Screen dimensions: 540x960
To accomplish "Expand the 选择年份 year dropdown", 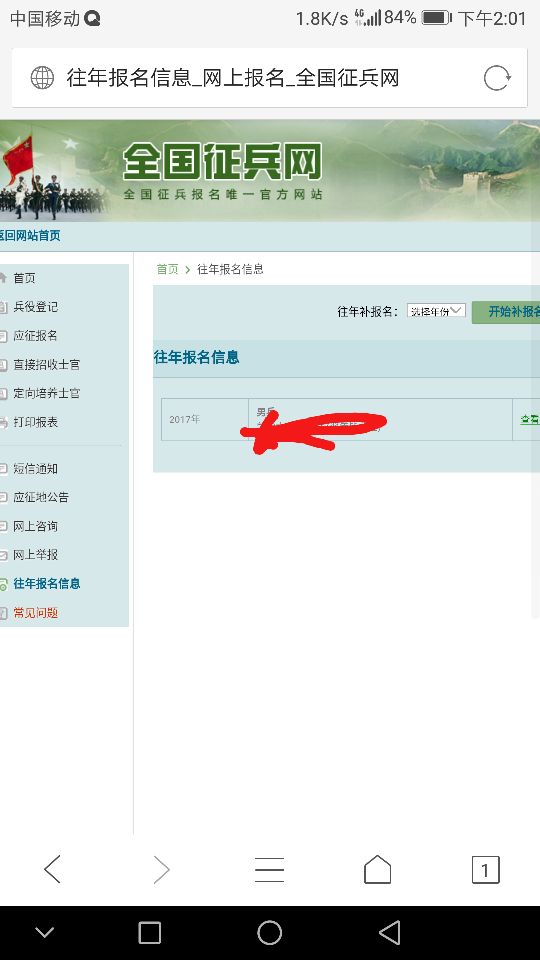I will [436, 311].
